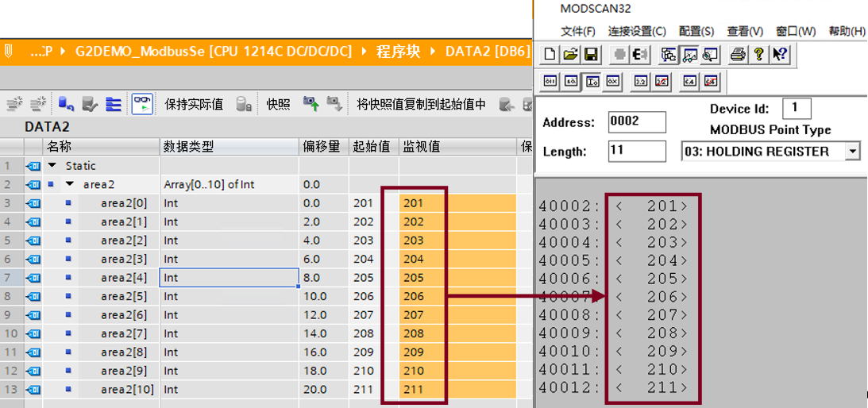Screen dimensions: 868x408
Task: Click the blue expand-all rows list icon
Action: click(x=113, y=103)
